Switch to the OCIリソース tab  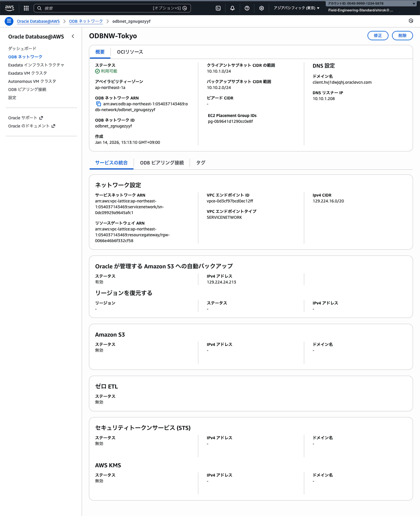point(130,52)
